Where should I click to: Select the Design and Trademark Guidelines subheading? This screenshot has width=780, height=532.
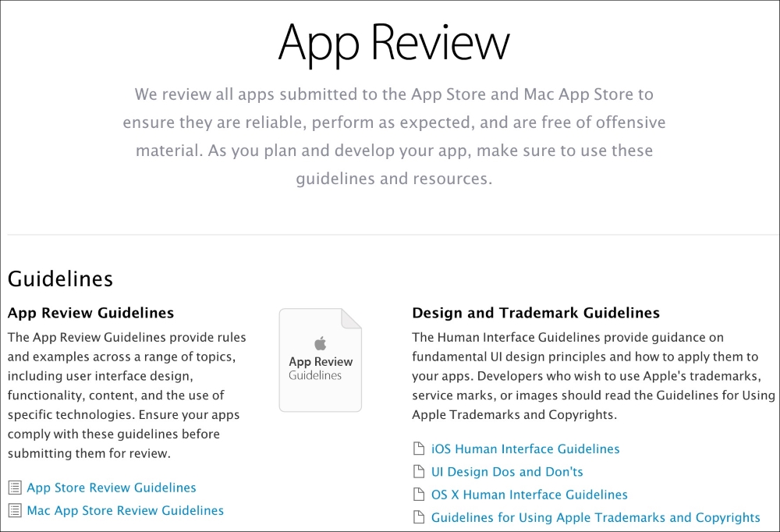click(x=536, y=313)
